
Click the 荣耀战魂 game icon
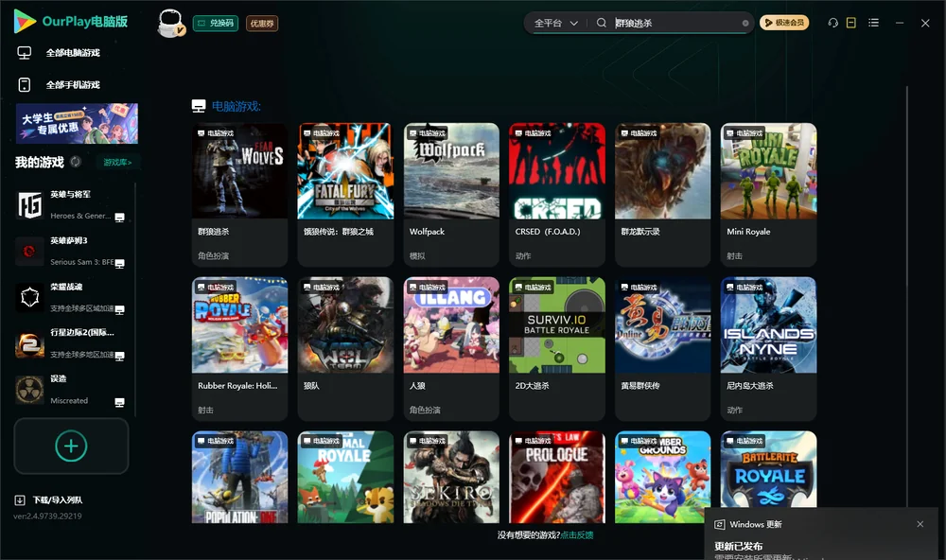pyautogui.click(x=29, y=297)
